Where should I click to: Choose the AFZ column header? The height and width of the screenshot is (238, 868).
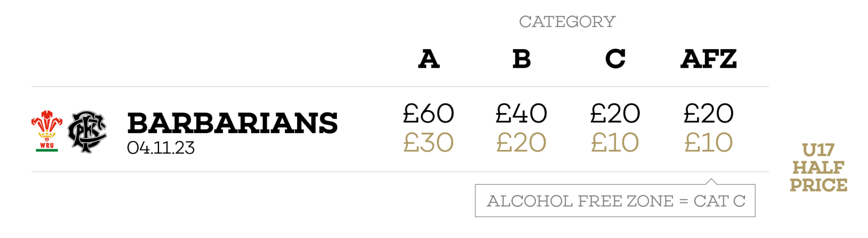click(708, 59)
